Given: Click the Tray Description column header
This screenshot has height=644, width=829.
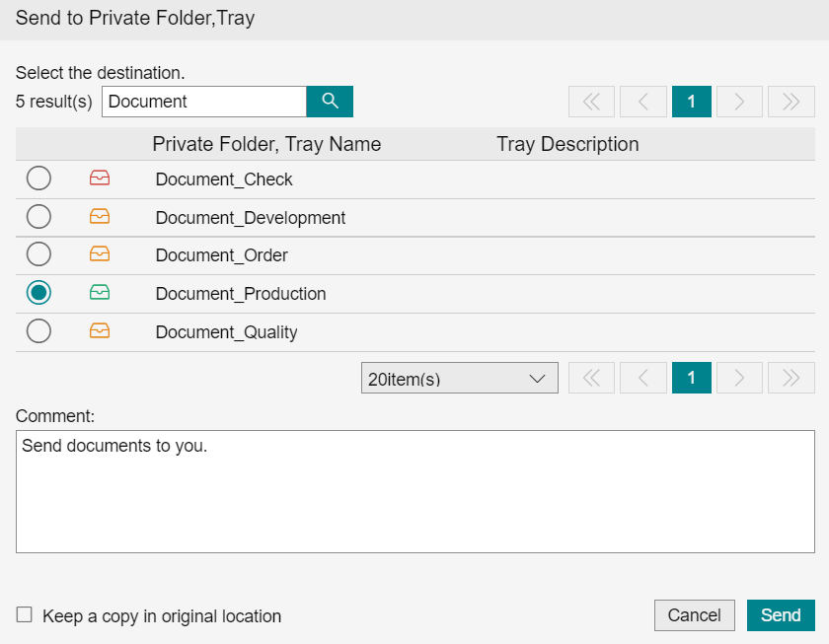Looking at the screenshot, I should point(567,144).
